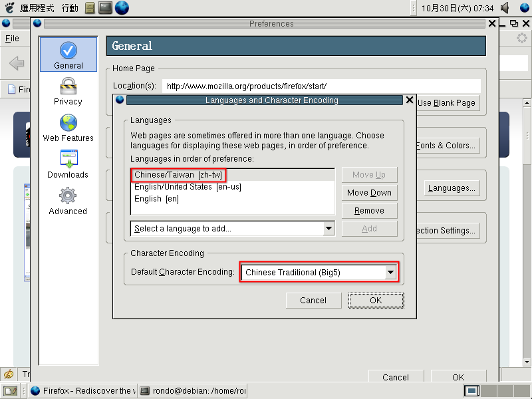Go to the Advanced preferences panel
The height and width of the screenshot is (399, 532).
click(x=68, y=201)
